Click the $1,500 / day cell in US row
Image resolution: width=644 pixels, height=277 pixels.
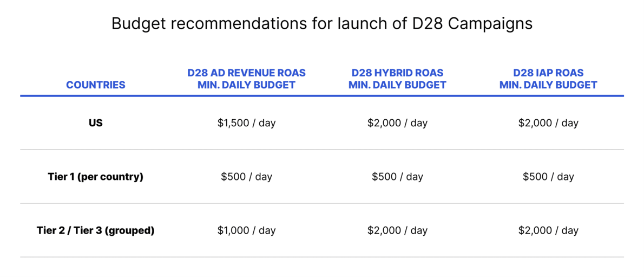[x=246, y=123]
